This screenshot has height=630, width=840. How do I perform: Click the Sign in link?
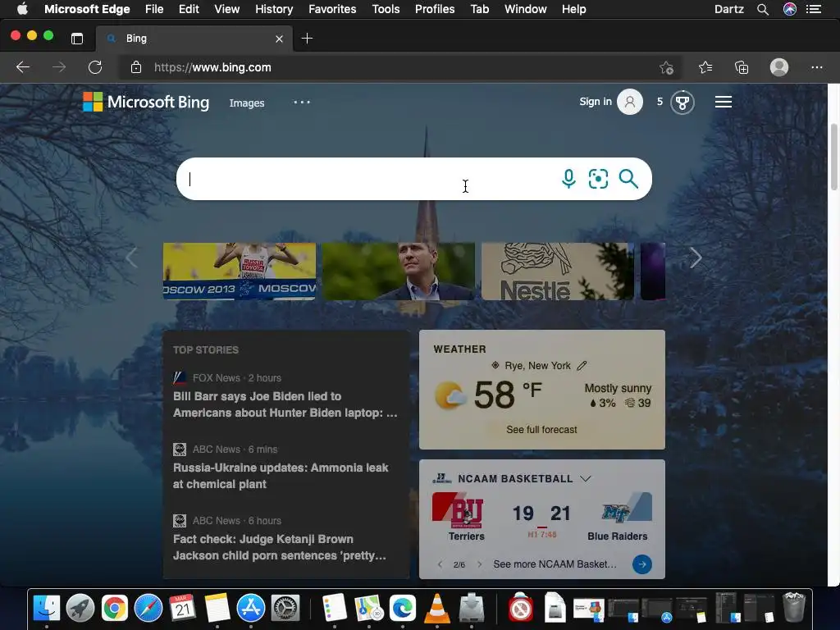click(596, 102)
